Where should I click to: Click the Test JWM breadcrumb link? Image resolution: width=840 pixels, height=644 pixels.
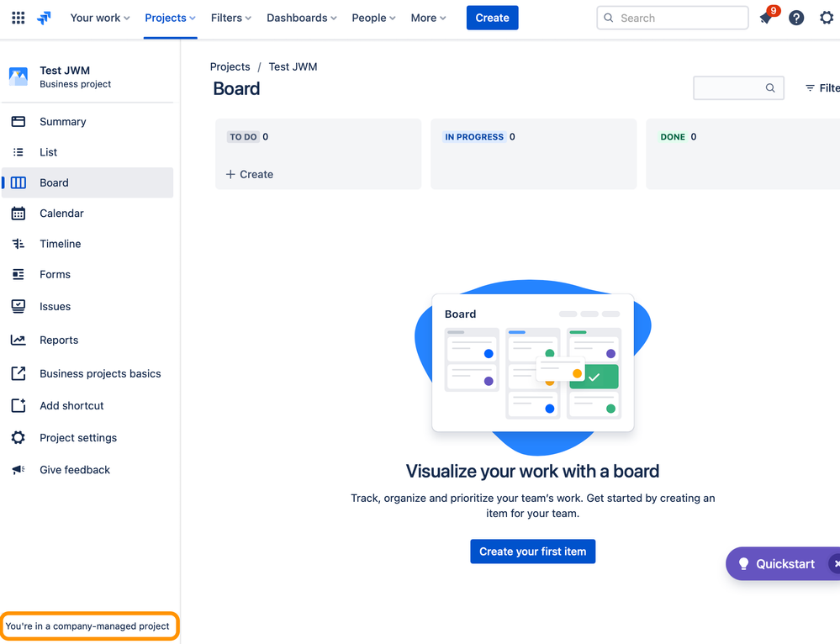point(293,66)
